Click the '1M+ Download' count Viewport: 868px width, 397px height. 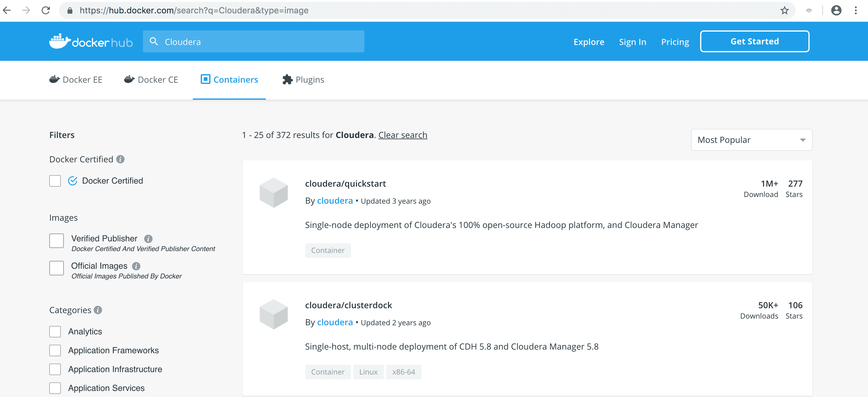point(761,188)
